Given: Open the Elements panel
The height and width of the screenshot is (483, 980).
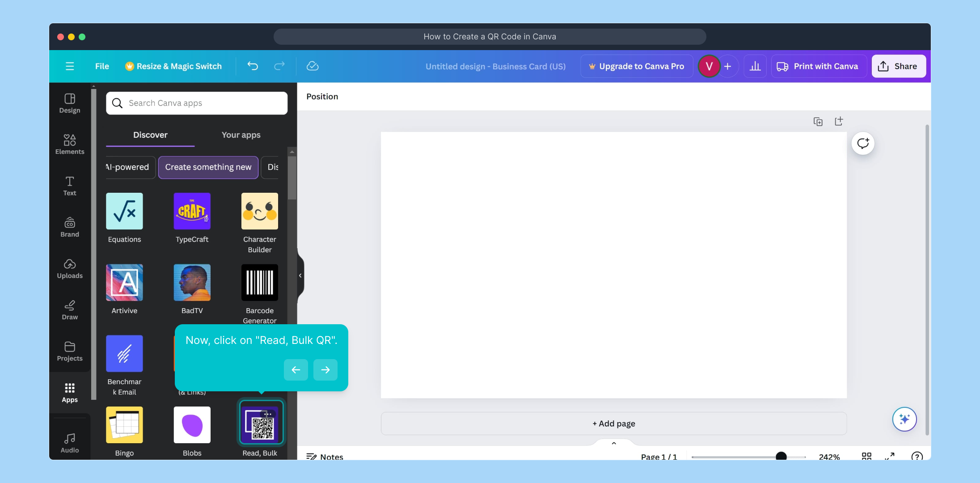Looking at the screenshot, I should [70, 144].
